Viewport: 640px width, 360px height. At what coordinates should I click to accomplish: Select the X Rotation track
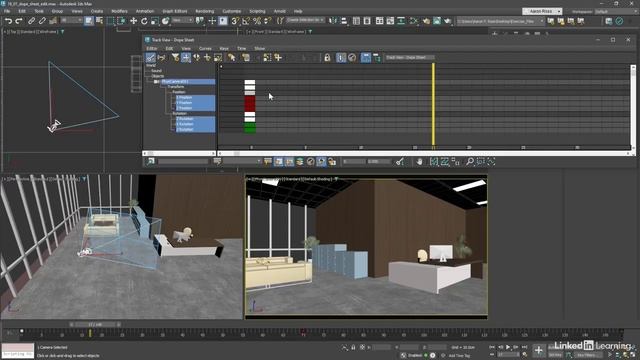(195, 119)
